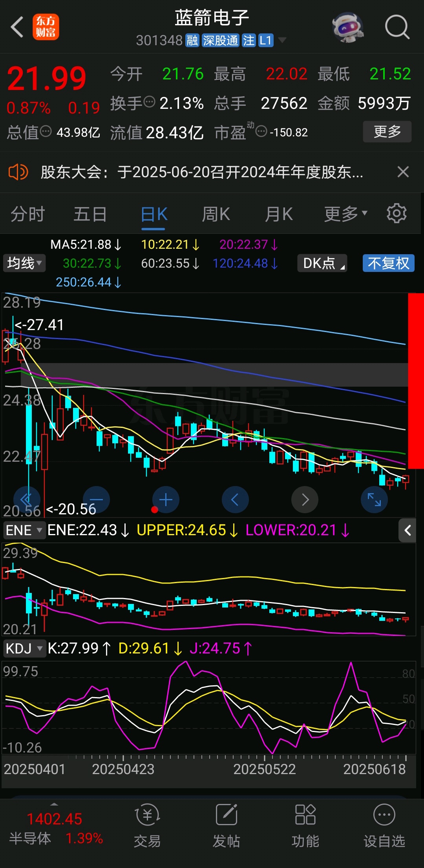424x868 pixels.
Task: Expand chart to fullscreen
Action: coord(374,500)
